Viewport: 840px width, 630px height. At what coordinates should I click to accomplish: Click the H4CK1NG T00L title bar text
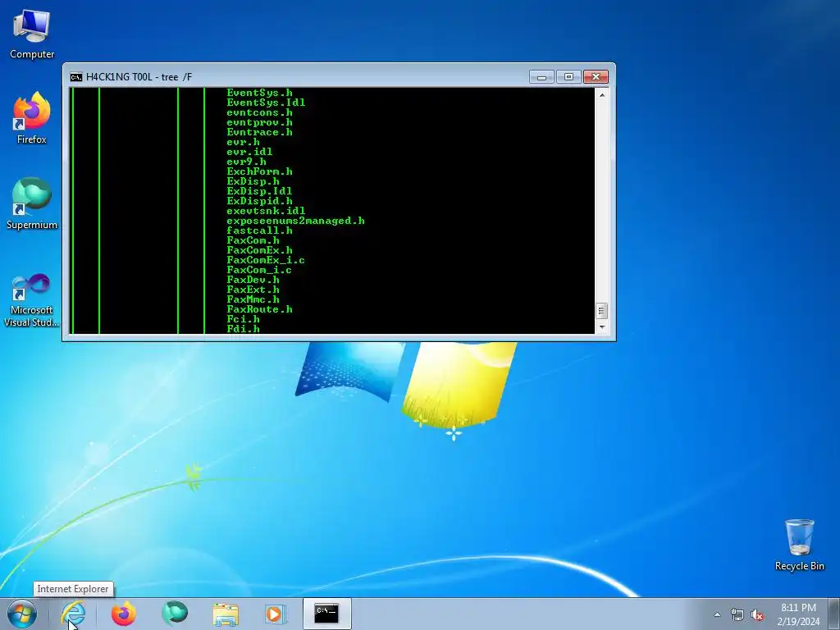139,77
